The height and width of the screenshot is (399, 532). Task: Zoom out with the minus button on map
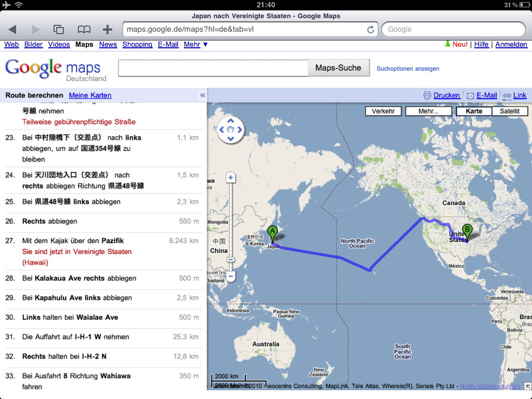tap(231, 276)
